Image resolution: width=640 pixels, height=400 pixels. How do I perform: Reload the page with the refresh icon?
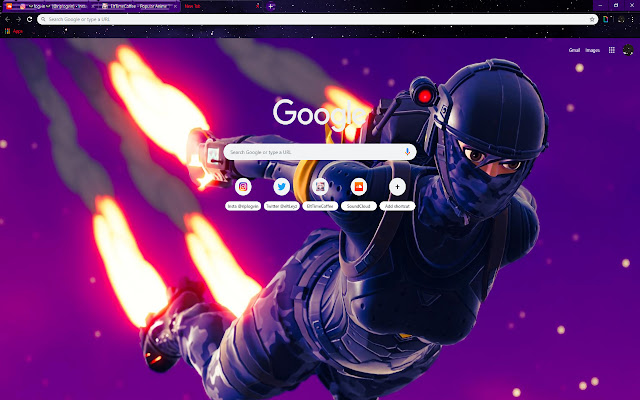pyautogui.click(x=29, y=19)
